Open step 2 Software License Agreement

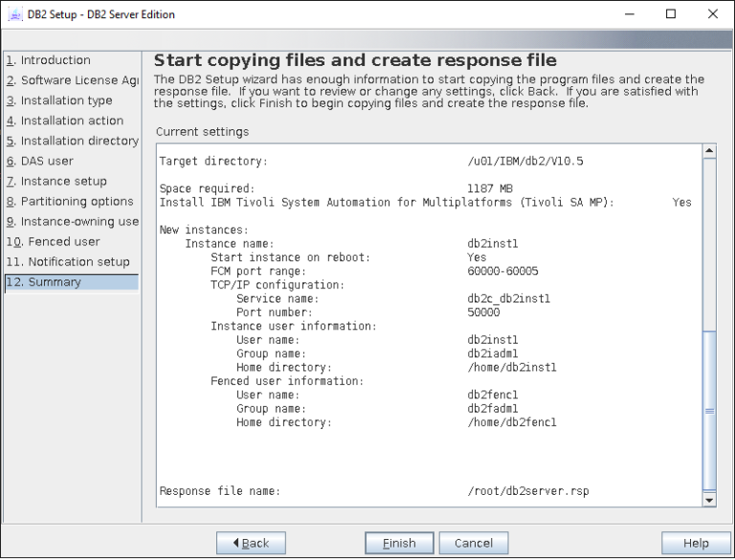click(72, 80)
